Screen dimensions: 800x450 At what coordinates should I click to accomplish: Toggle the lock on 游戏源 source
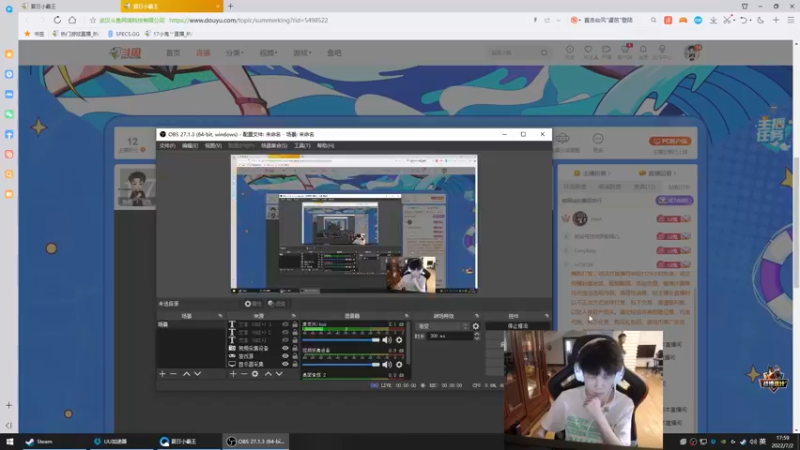[295, 356]
